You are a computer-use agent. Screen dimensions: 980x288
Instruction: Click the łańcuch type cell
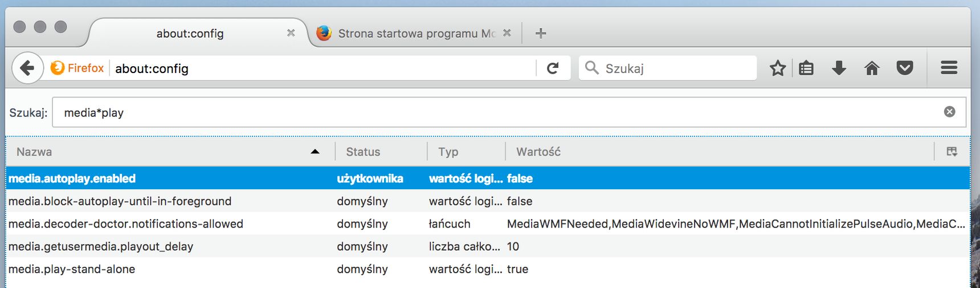point(450,224)
